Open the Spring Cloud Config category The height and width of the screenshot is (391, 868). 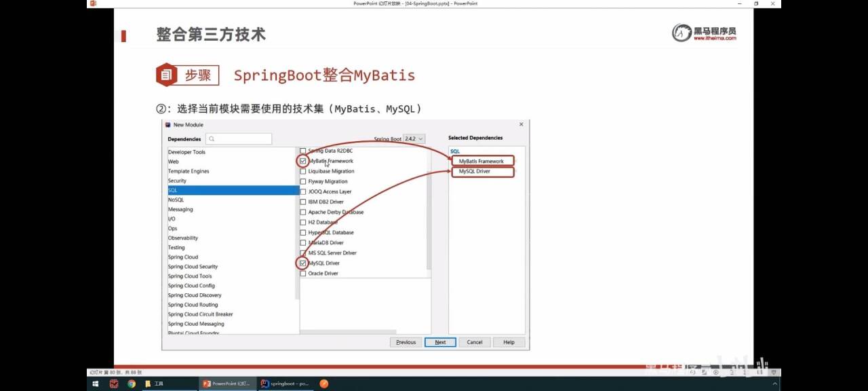click(x=192, y=285)
